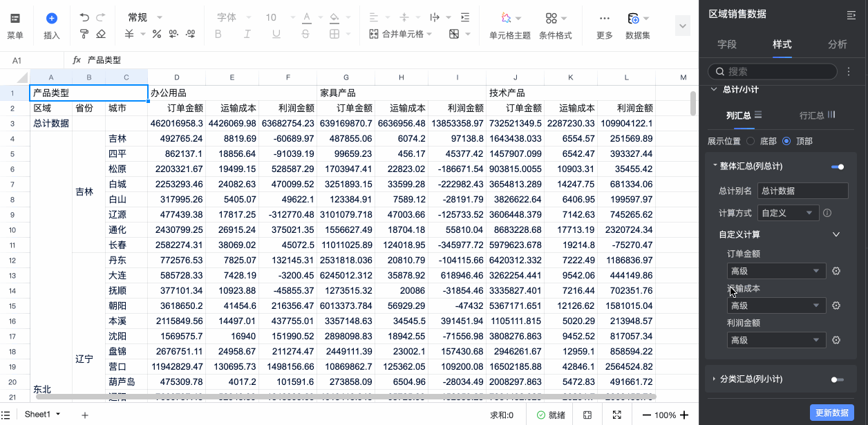Viewport: 868px width, 425px height.
Task: Click three-dot menu beside search box
Action: pyautogui.click(x=849, y=71)
